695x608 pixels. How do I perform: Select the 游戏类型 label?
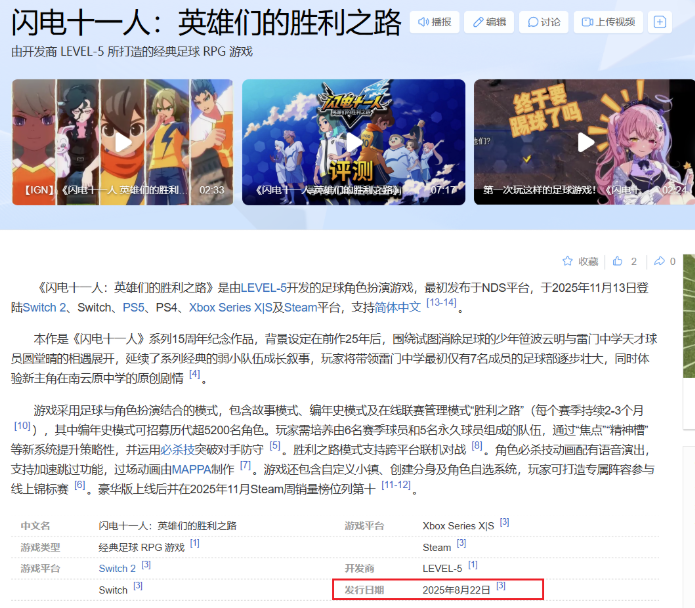coord(40,547)
